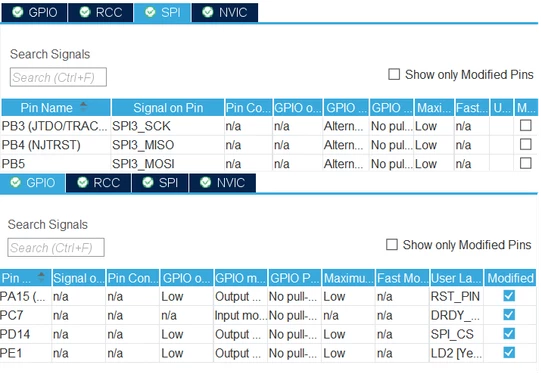
Task: Click the Maxi... column header in upper table
Action: 434,108
